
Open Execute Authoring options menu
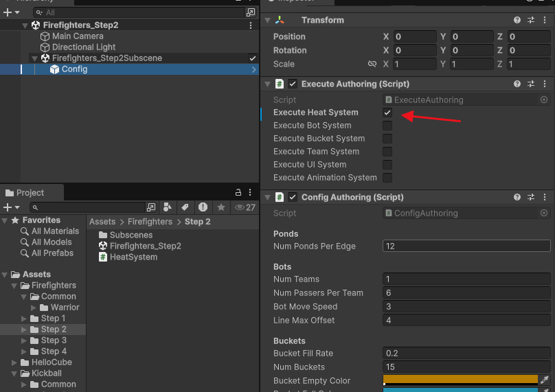coord(545,84)
